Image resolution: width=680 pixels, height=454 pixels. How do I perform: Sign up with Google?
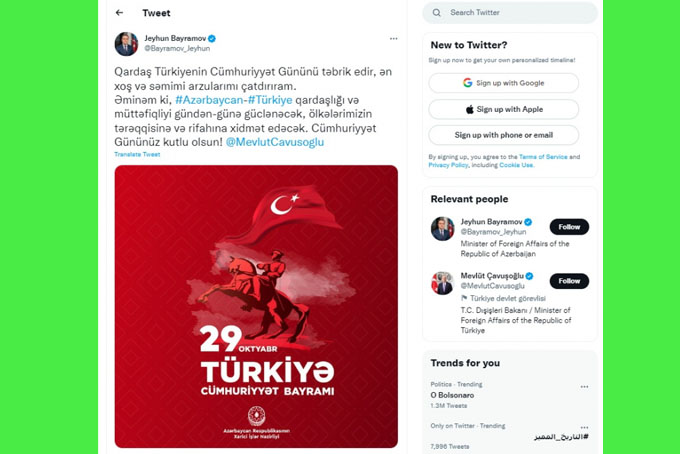tap(503, 83)
